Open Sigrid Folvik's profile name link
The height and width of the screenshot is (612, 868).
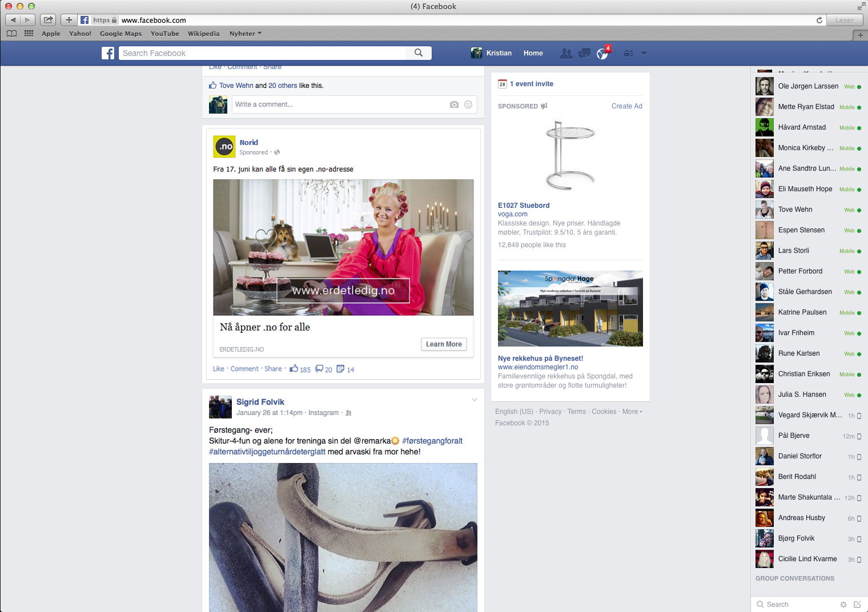click(x=260, y=402)
